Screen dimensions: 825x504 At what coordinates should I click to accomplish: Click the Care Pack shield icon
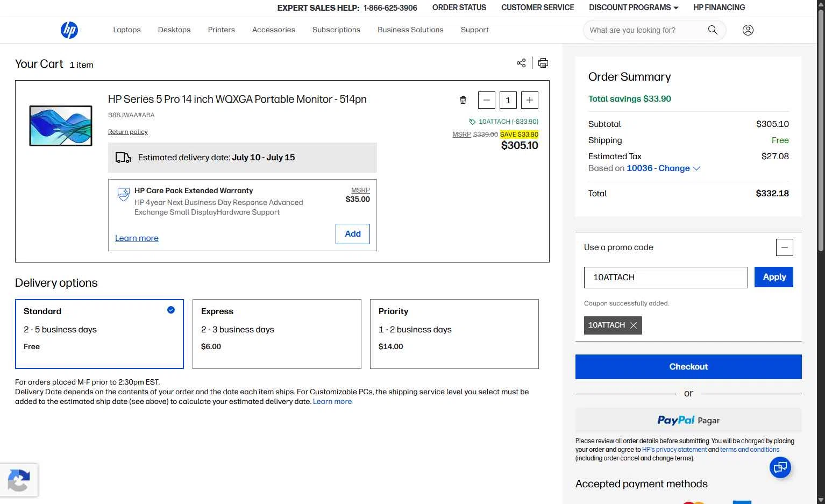pyautogui.click(x=124, y=194)
